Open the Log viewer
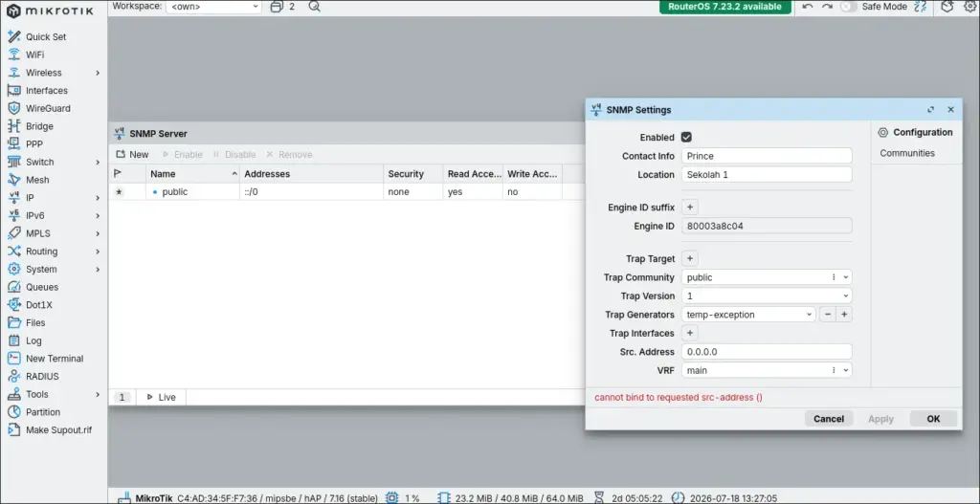The width and height of the screenshot is (980, 504). 33,341
